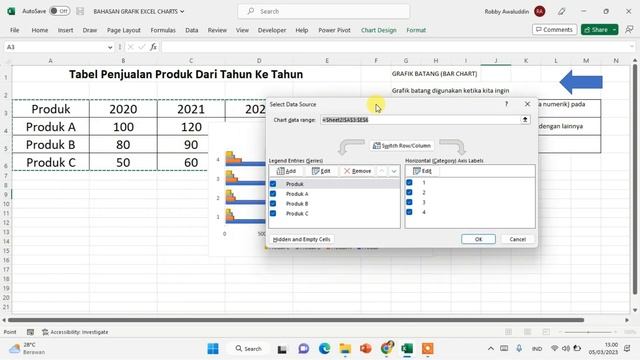Uncheck the Produk C series checkbox

pyautogui.click(x=273, y=213)
